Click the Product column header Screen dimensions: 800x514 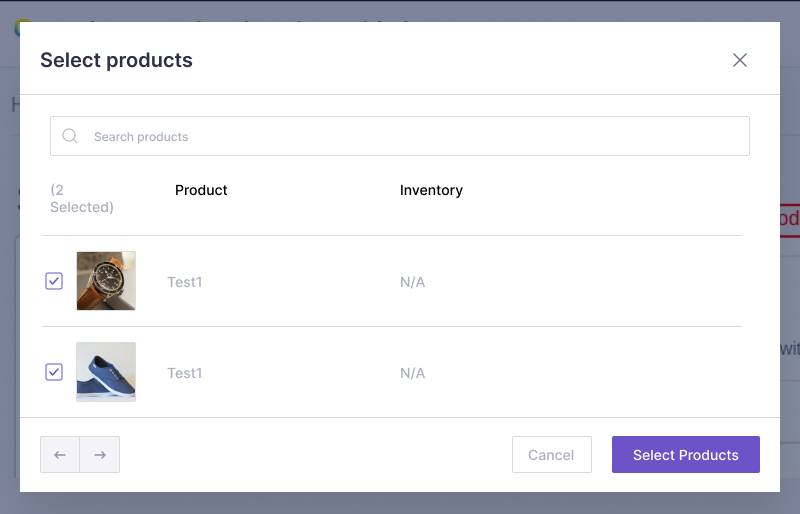point(201,190)
